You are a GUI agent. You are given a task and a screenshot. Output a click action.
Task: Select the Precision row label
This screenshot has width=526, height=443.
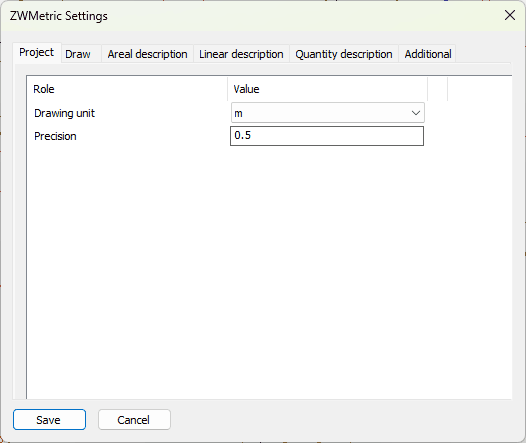tap(55, 136)
